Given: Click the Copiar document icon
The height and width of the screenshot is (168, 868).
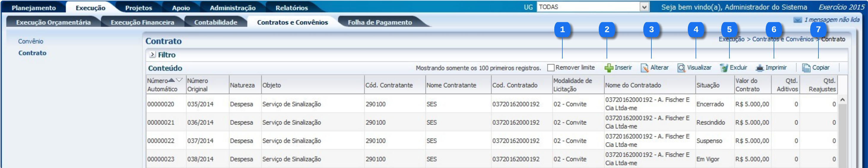Looking at the screenshot, I should tap(806, 68).
